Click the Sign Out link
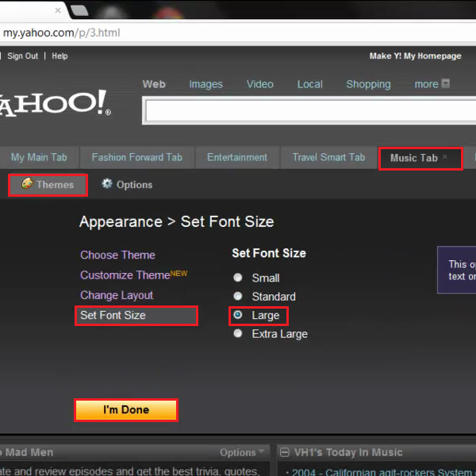 point(23,56)
